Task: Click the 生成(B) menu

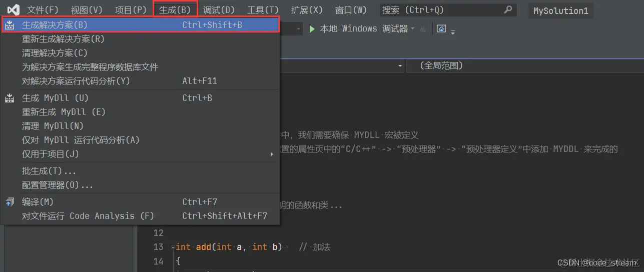Action: (175, 10)
